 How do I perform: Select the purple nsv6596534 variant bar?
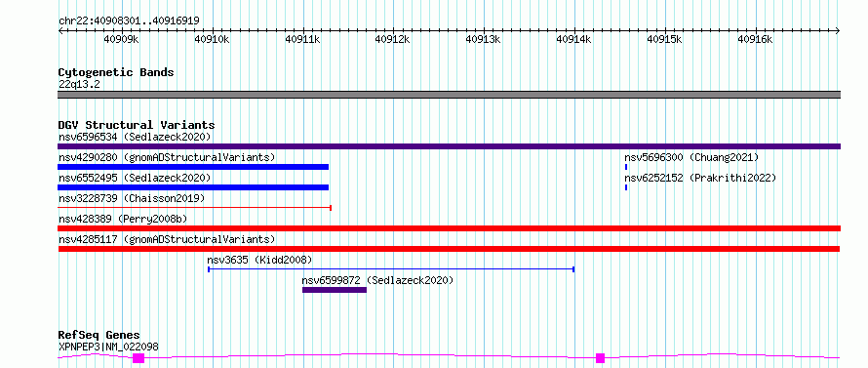pos(449,146)
